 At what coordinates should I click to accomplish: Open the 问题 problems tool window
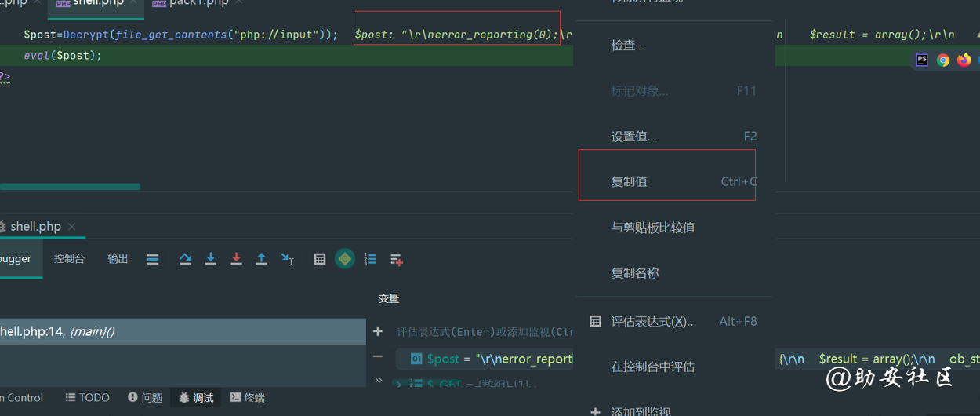[145, 398]
